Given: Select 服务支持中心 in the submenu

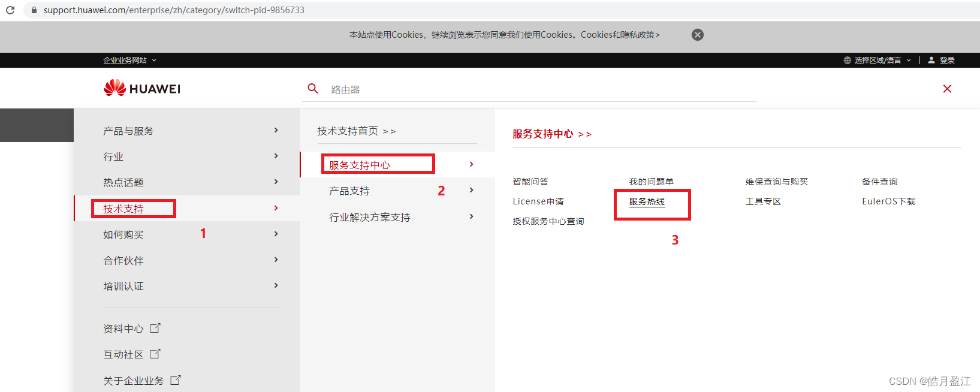Looking at the screenshot, I should [360, 165].
